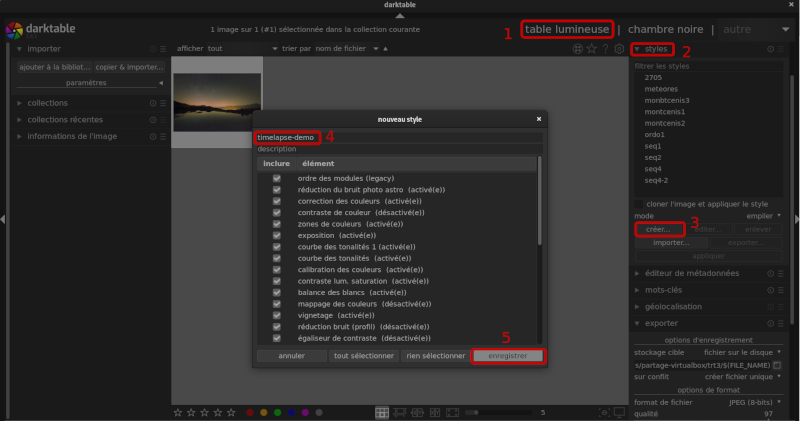This screenshot has width=800, height=421.
Task: Uncheck contraste de couleur
Action: coord(277,212)
